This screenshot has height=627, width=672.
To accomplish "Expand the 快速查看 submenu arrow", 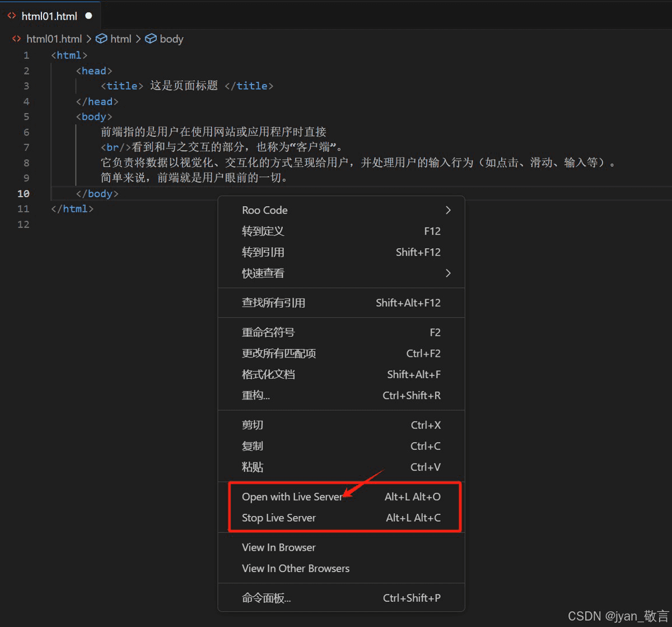I will click(x=447, y=273).
